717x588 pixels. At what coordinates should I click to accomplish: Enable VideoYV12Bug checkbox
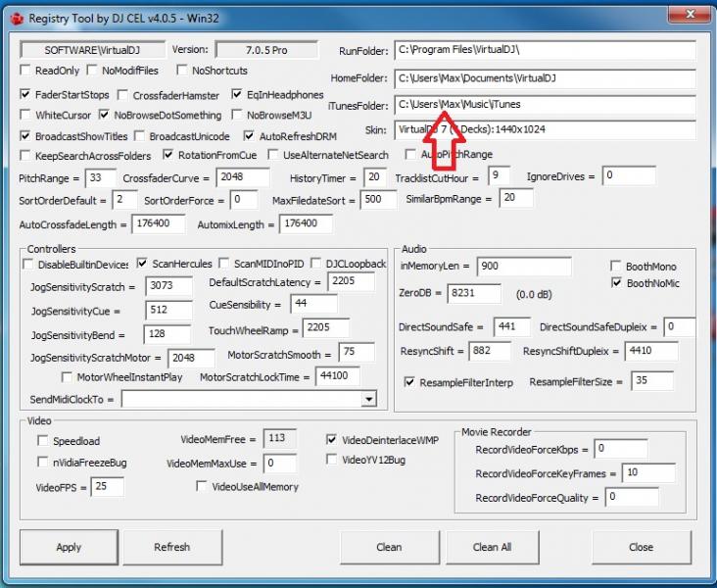[332, 460]
